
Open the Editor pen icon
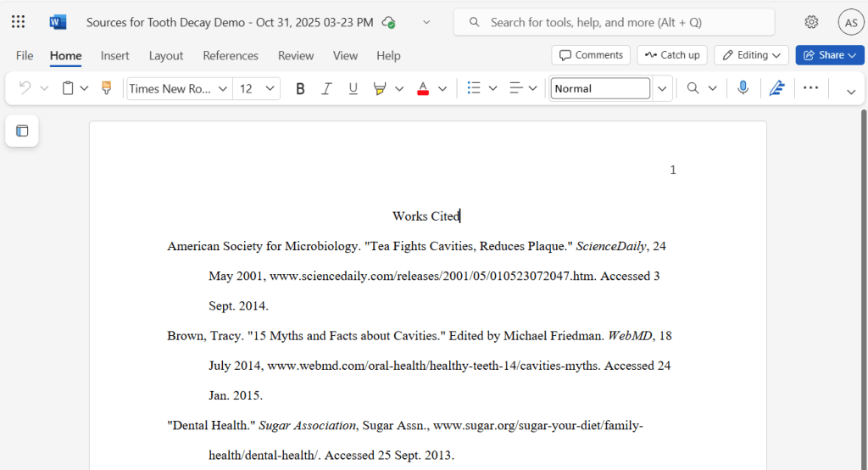click(777, 88)
